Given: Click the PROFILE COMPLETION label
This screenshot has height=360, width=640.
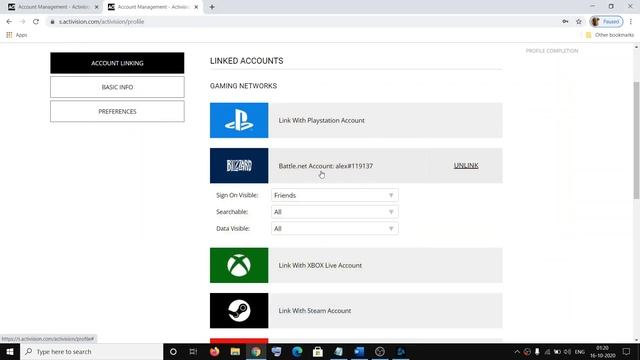Looking at the screenshot, I should (x=552, y=51).
